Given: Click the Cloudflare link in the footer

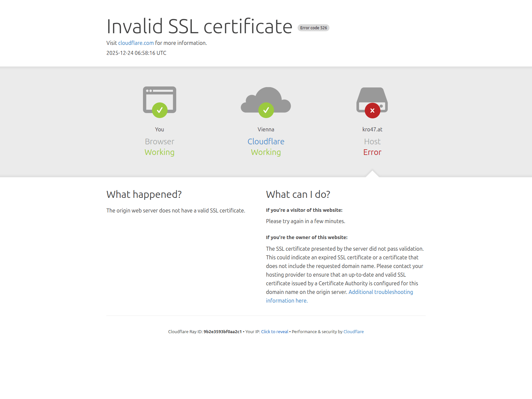Looking at the screenshot, I should click(x=353, y=332).
